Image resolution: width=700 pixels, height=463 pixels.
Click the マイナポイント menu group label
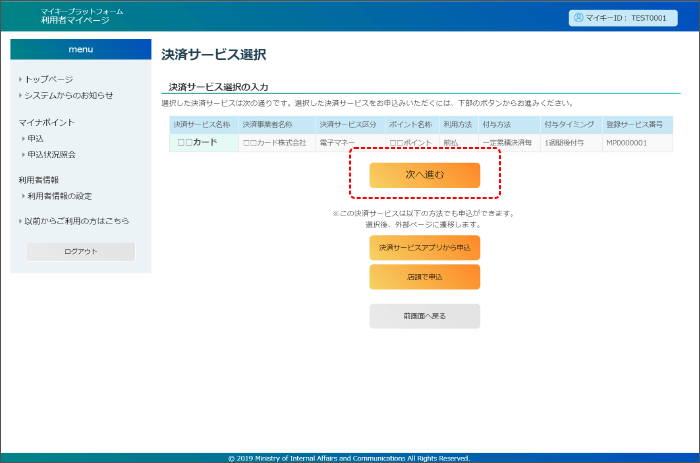click(46, 122)
